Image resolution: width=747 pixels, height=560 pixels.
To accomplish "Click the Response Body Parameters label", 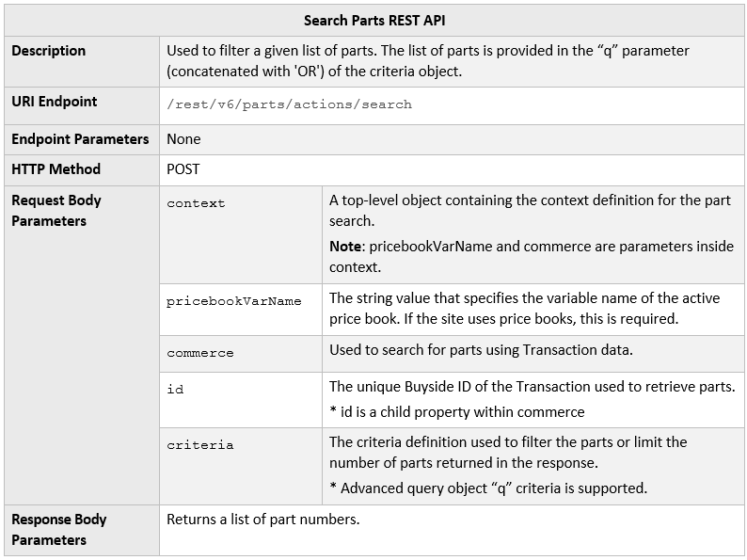I will point(58,529).
